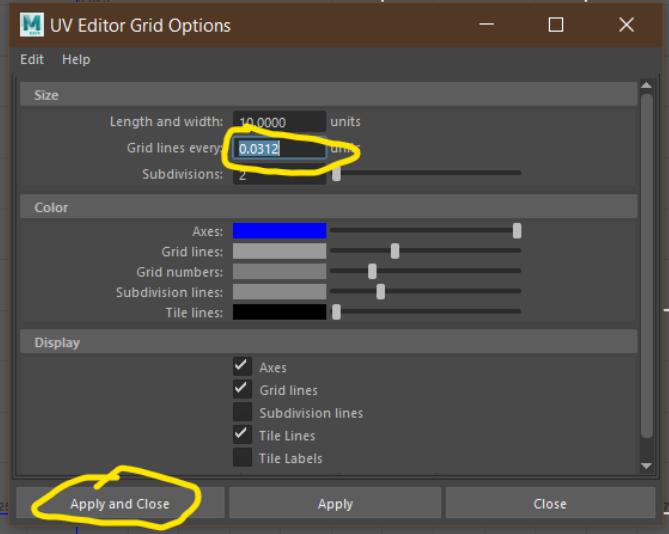
Task: Open the blue Axes color swatch
Action: (279, 231)
